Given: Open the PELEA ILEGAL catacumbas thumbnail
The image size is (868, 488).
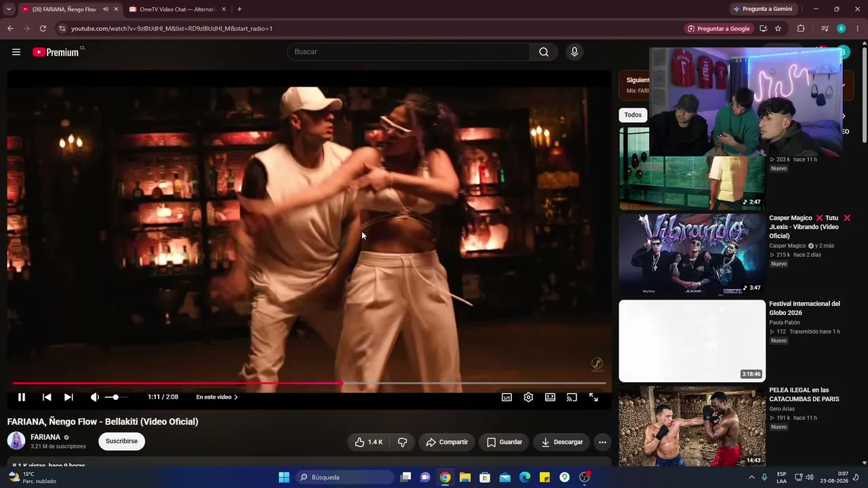Looking at the screenshot, I should coord(692,426).
